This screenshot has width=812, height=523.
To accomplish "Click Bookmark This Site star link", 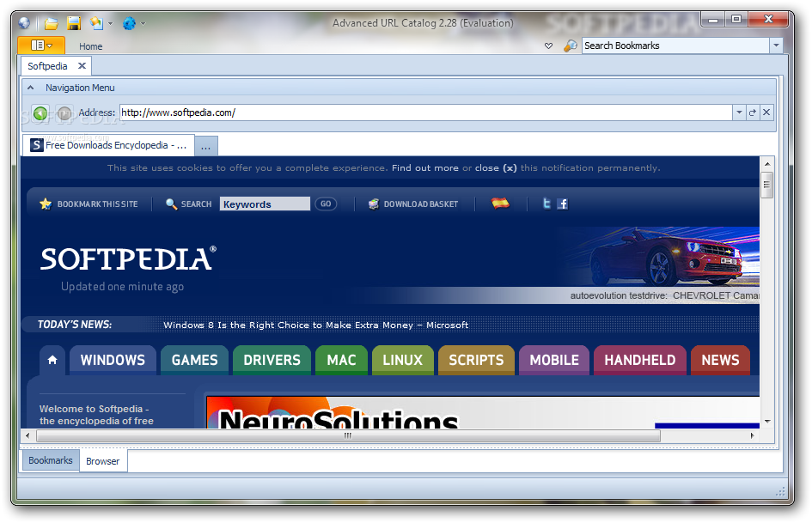I will click(x=89, y=204).
